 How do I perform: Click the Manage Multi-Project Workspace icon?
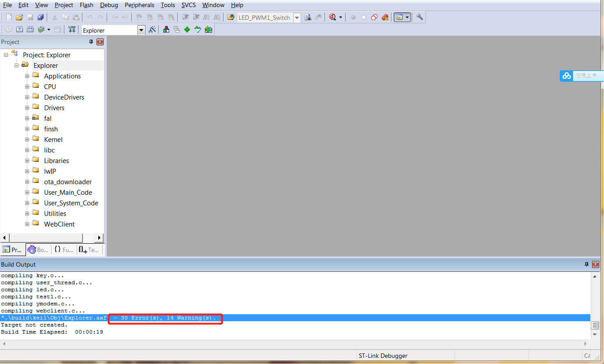click(x=176, y=30)
